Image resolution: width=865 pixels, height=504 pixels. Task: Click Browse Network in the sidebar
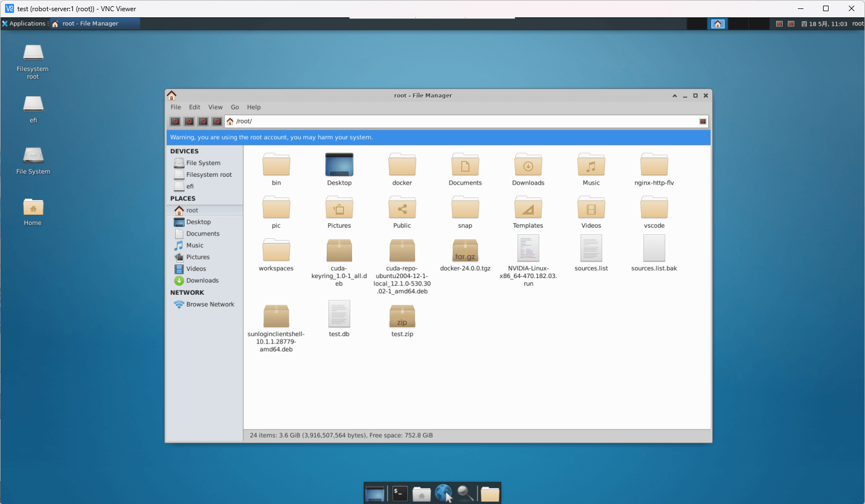(210, 304)
